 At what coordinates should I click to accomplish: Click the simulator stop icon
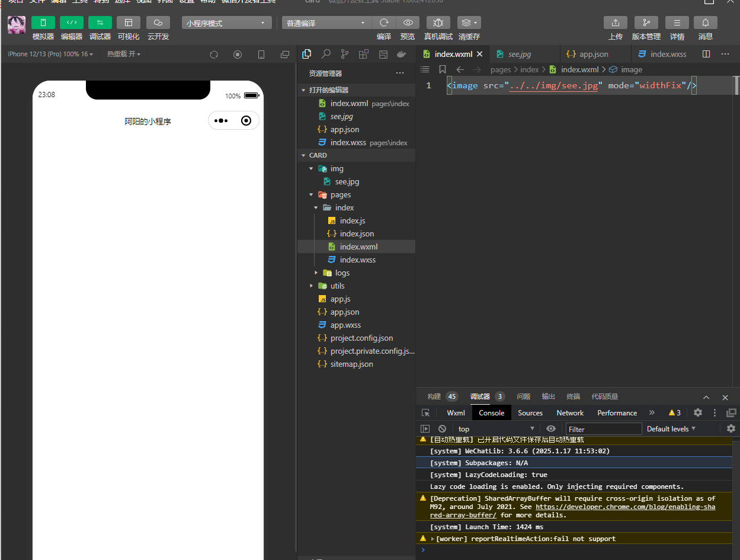(238, 55)
